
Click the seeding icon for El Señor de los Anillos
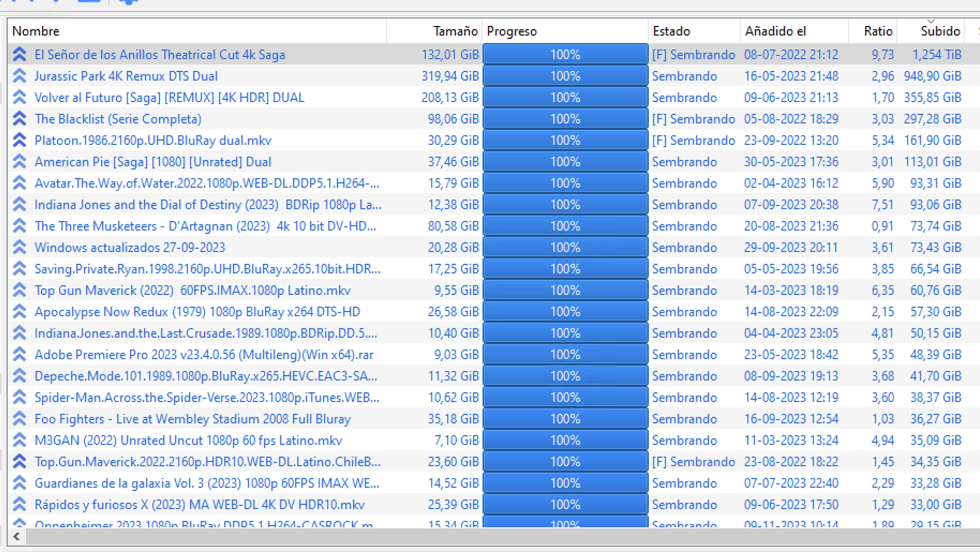pyautogui.click(x=19, y=54)
